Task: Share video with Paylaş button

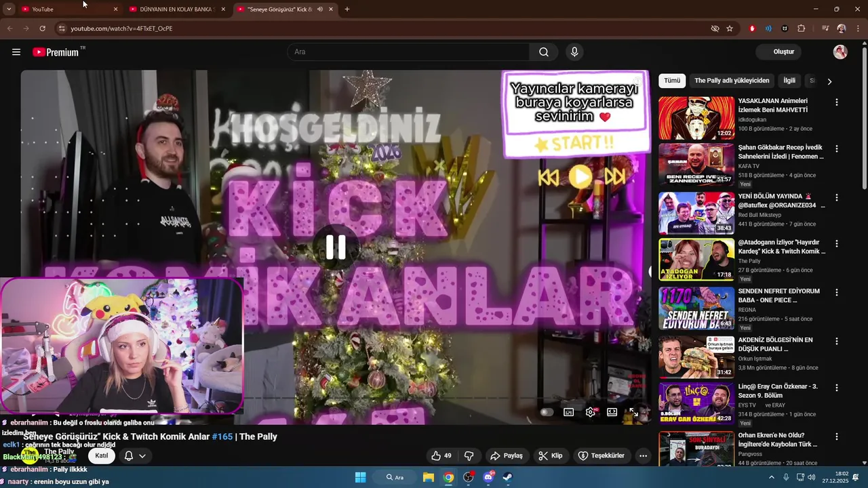Action: coord(507,456)
